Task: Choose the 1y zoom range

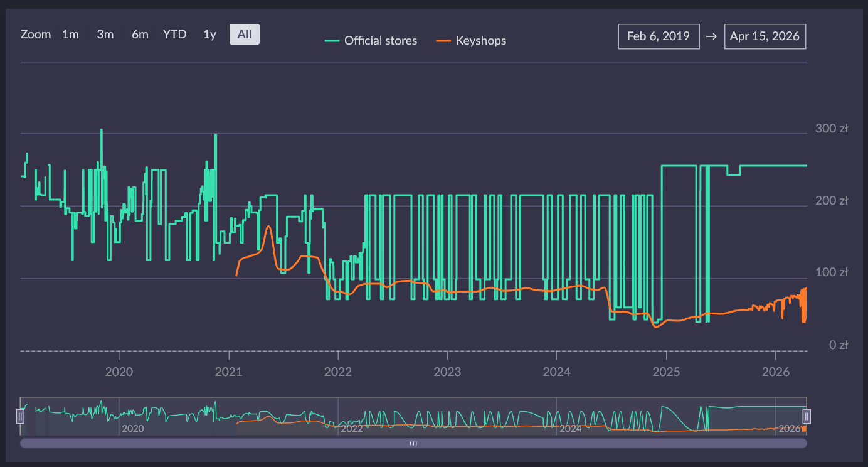Action: coord(209,35)
